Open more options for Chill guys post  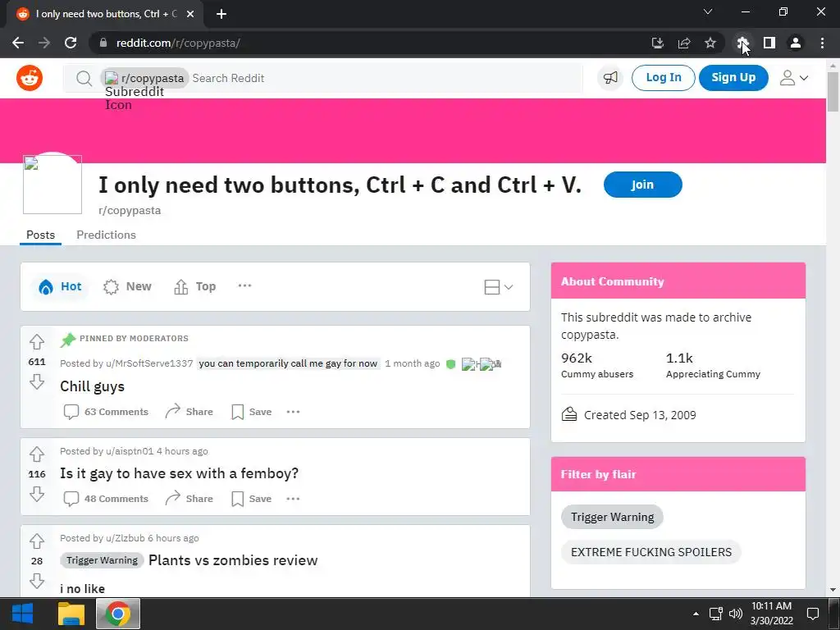coord(293,412)
